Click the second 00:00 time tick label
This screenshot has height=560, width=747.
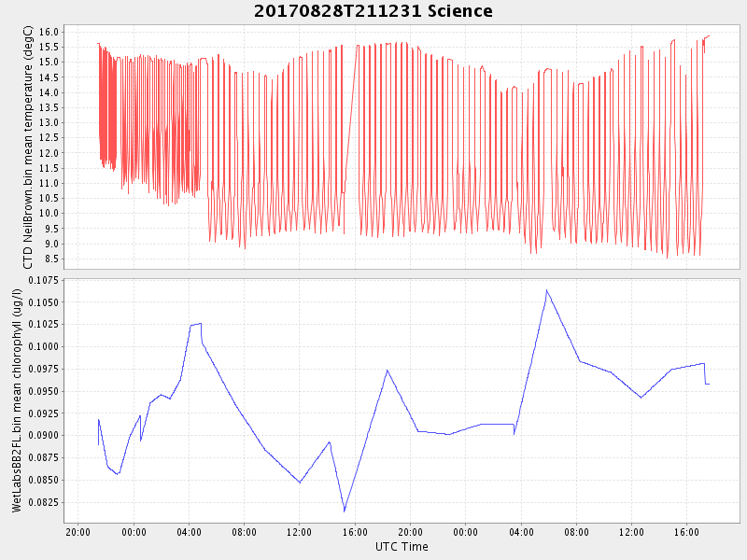coord(465,532)
